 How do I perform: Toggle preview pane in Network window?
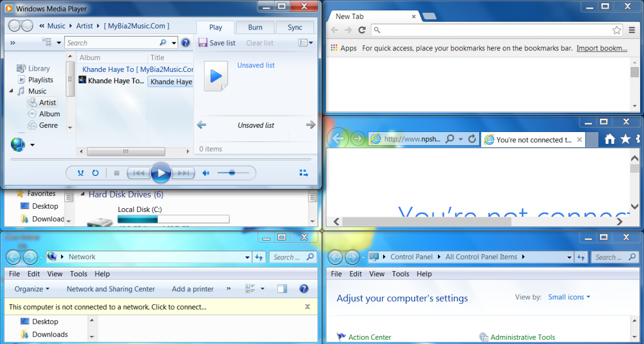tap(282, 289)
